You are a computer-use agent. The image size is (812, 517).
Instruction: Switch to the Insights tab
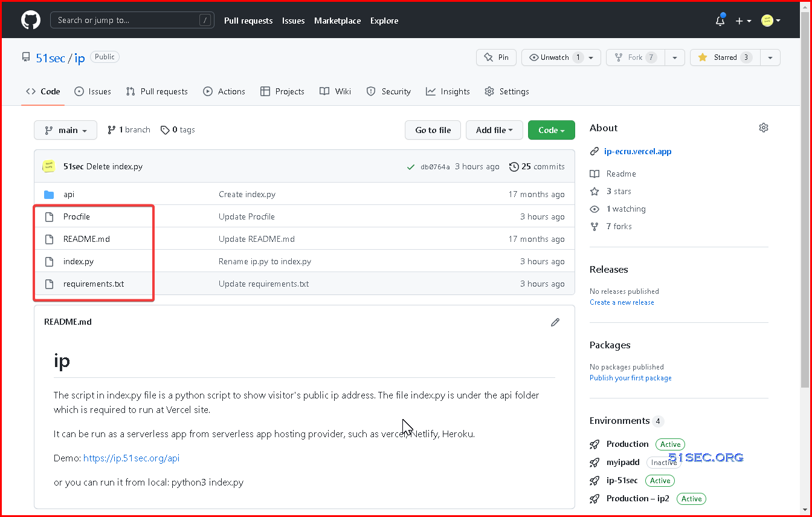pyautogui.click(x=448, y=91)
